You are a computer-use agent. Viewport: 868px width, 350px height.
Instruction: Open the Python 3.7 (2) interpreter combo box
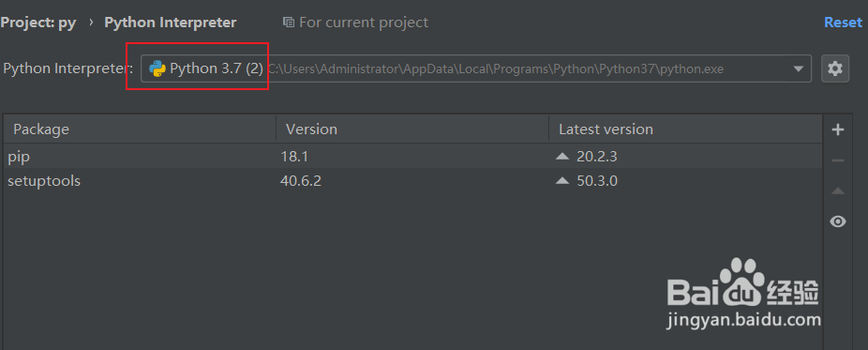[x=476, y=68]
